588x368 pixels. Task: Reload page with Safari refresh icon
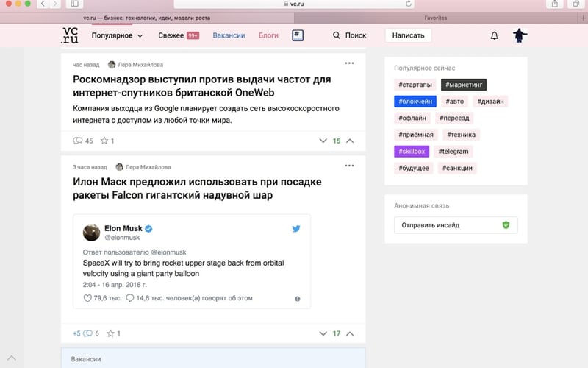(409, 4)
